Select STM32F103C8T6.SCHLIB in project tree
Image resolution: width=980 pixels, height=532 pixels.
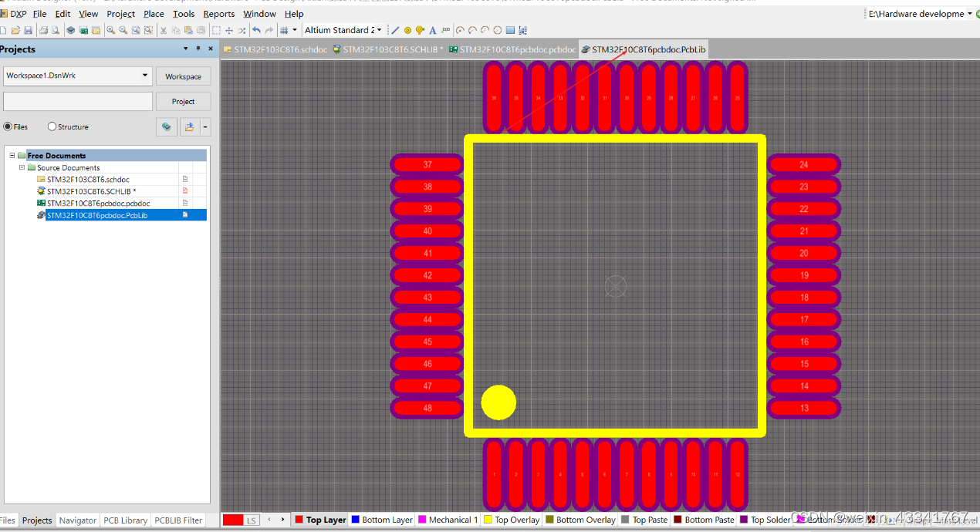pos(91,191)
